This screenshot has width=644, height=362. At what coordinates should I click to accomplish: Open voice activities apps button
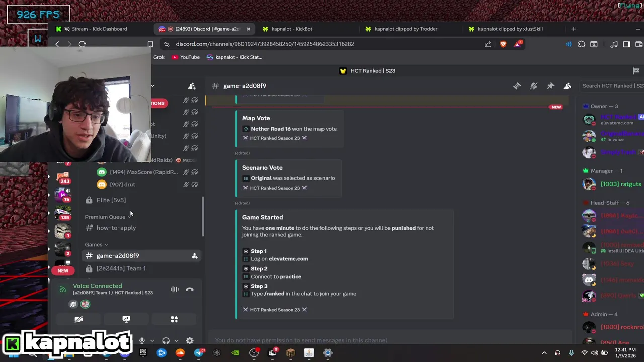point(174,319)
